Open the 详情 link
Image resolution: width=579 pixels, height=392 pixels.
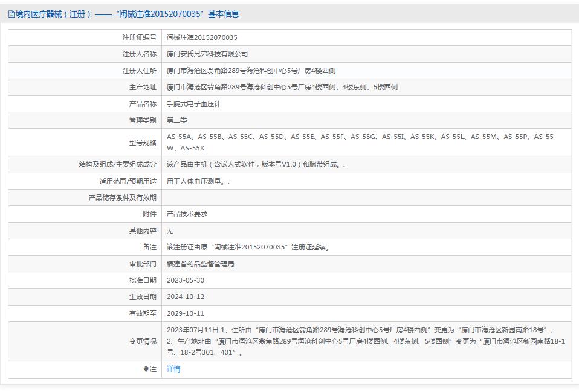(173, 368)
